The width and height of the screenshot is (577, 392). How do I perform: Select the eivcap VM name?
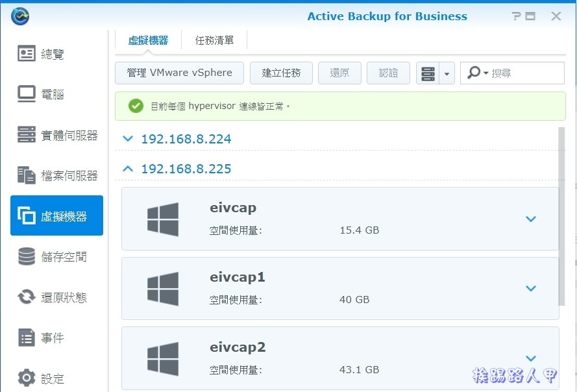(x=233, y=208)
